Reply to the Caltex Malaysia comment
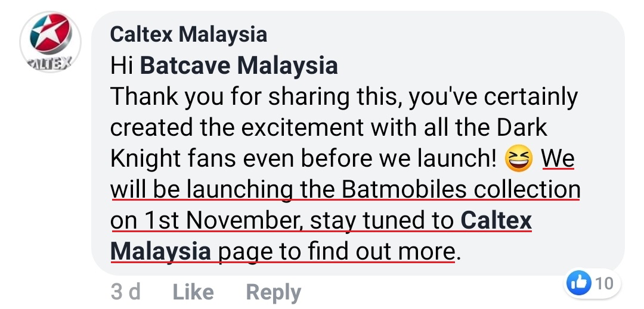Screen dimensions: 644x309 (274, 292)
